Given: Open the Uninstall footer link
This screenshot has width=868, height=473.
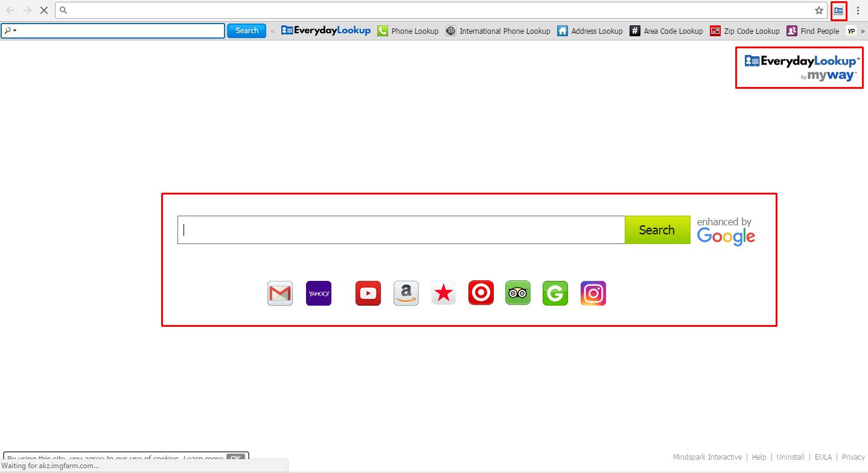Looking at the screenshot, I should pyautogui.click(x=791, y=457).
